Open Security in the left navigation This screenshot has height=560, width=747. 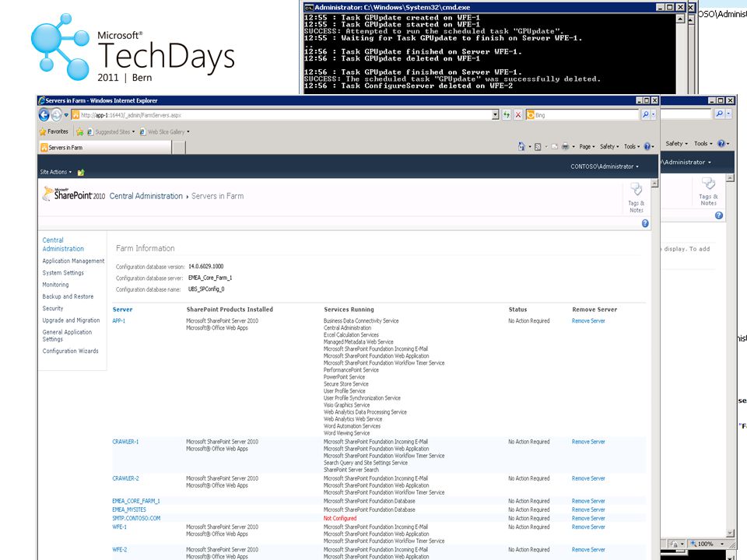52,309
